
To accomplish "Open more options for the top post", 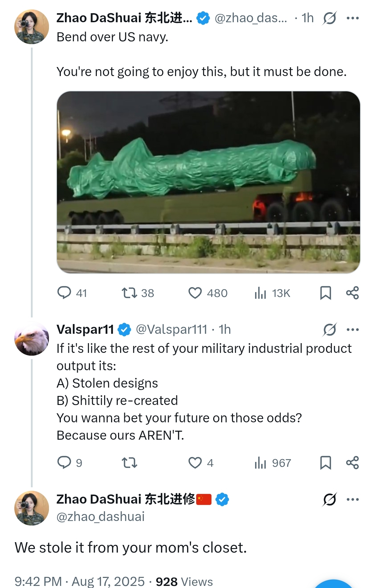I will 353,18.
